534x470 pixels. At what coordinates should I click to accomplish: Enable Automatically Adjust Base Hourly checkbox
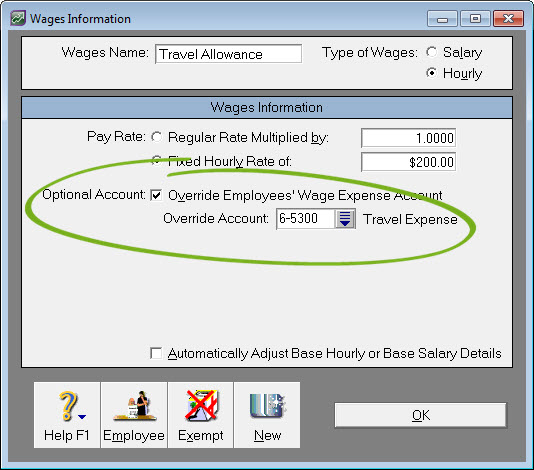(156, 353)
